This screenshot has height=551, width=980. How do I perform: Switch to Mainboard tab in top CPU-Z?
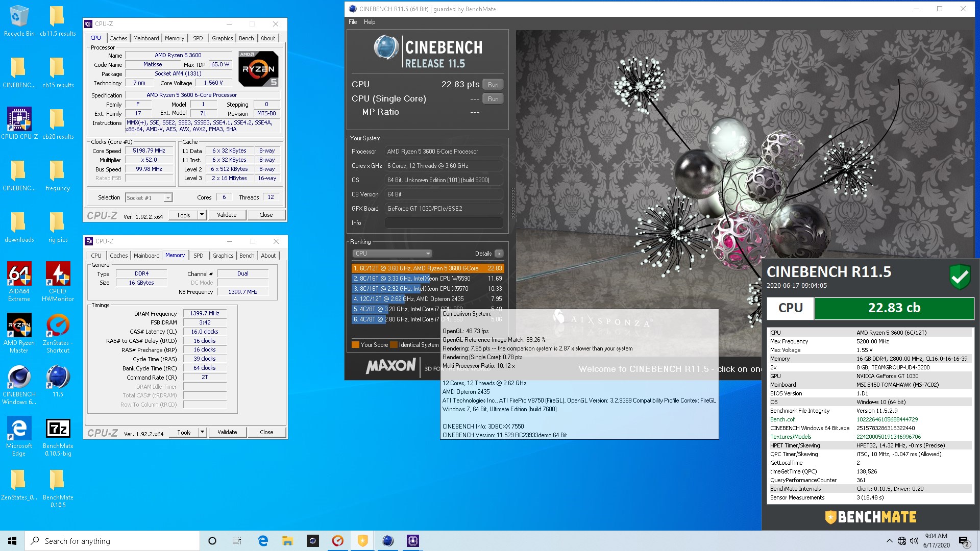(x=146, y=38)
